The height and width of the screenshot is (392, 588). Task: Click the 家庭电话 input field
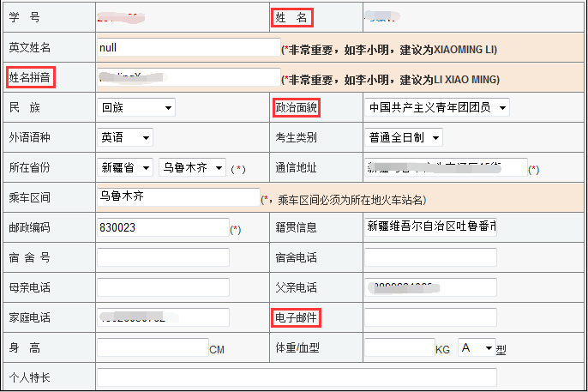pyautogui.click(x=163, y=317)
